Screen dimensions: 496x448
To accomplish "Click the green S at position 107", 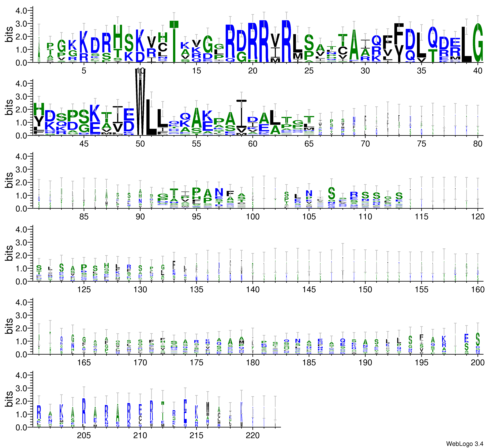I will (331, 193).
